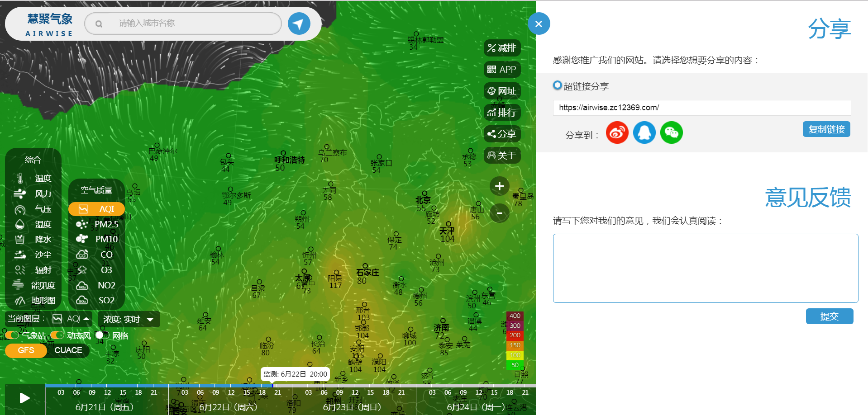
Task: Click the 空气质量 air quality category header
Action: point(96,190)
